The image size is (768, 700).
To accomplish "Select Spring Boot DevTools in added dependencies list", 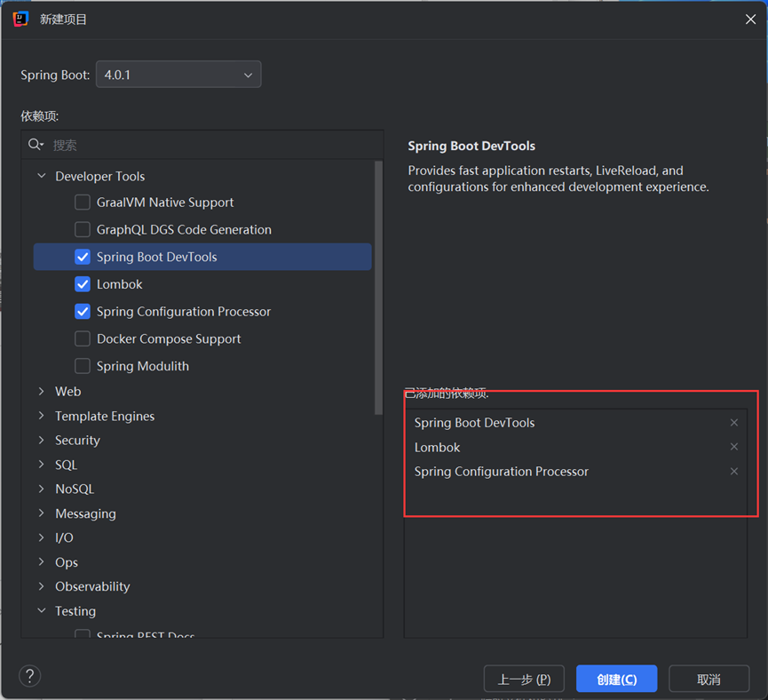I will pos(474,423).
